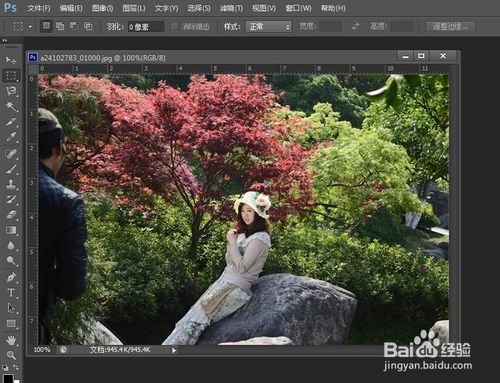Select the Magic Wand tool

coord(11,107)
